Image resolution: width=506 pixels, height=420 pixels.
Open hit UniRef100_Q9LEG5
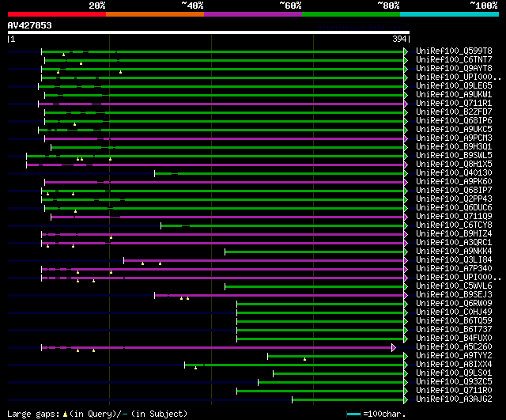(454, 86)
